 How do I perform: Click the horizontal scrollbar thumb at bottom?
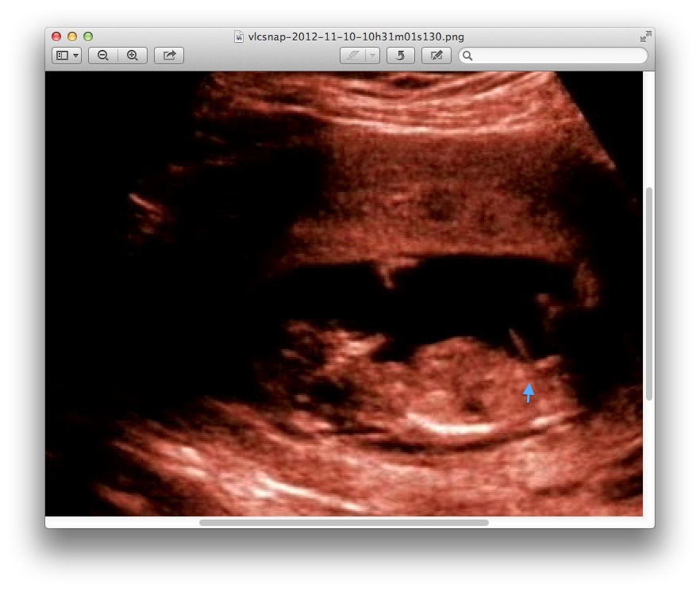point(344,523)
